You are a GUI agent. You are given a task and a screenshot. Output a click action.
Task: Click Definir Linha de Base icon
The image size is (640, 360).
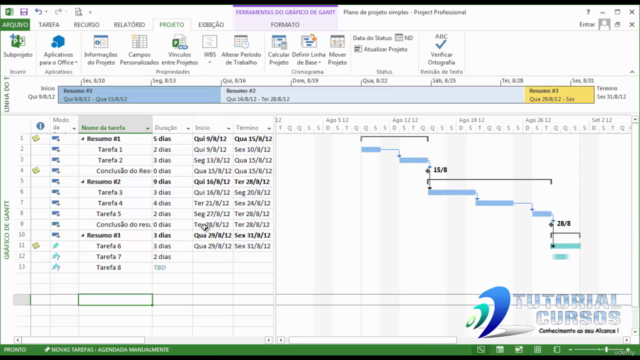click(309, 42)
